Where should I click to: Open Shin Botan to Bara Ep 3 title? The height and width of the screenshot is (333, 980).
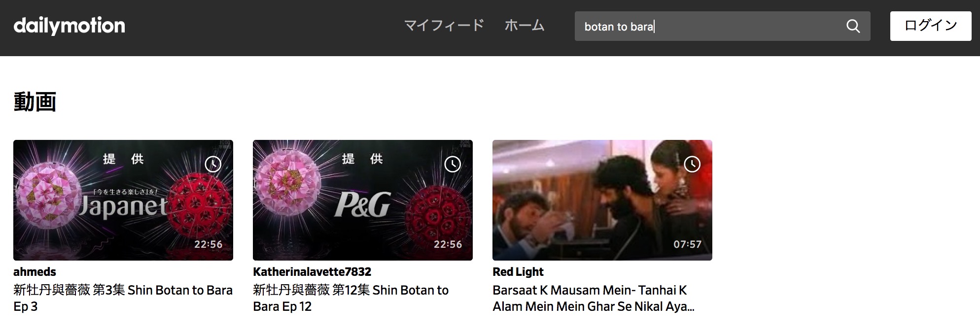[123, 298]
